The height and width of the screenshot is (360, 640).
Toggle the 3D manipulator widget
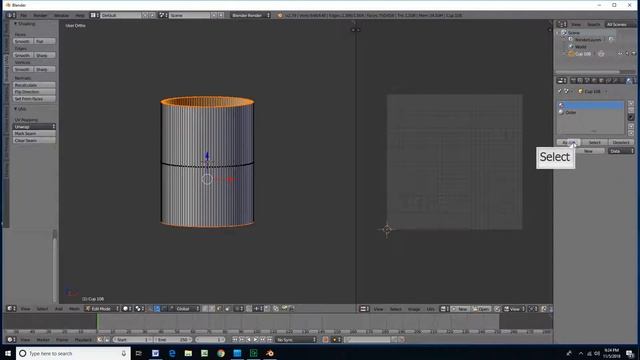(x=150, y=309)
